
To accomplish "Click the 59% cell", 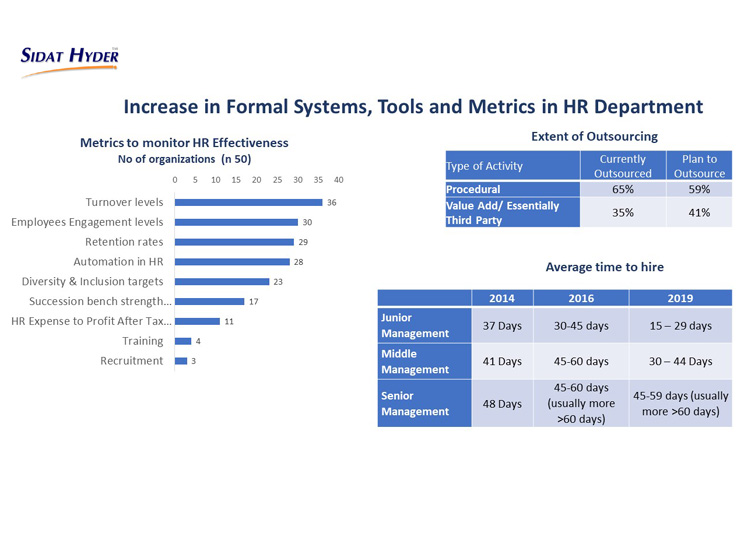I will point(699,189).
